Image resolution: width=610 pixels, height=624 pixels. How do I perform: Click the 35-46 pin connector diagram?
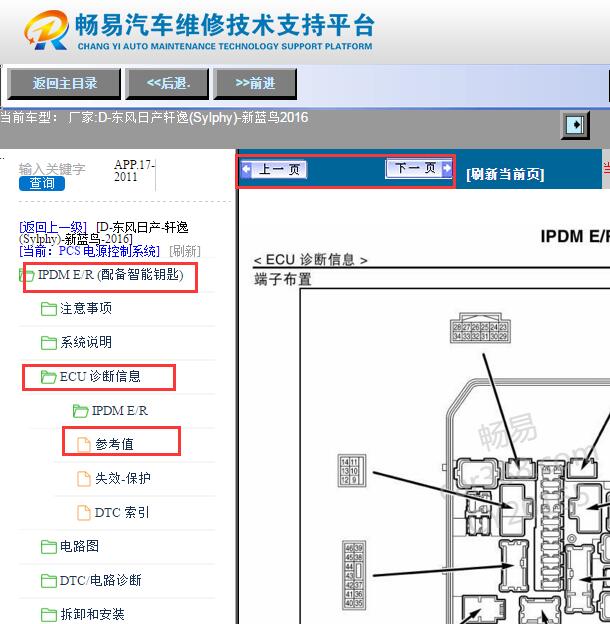tap(354, 575)
